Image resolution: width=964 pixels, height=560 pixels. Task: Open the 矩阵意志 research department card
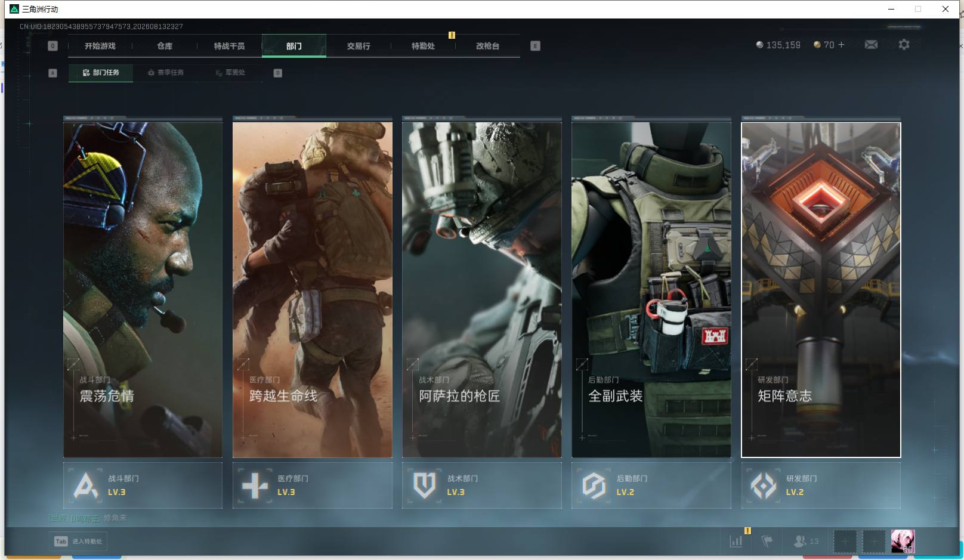[821, 290]
